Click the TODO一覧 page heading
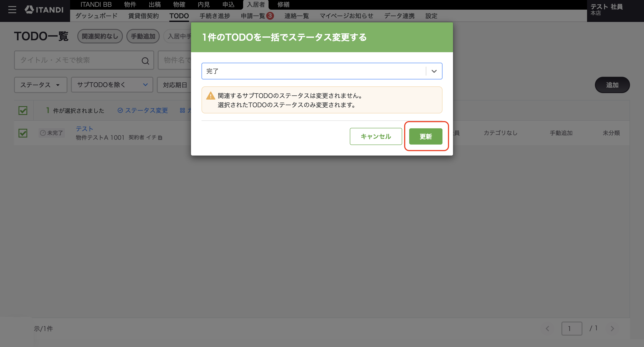The image size is (644, 347). 41,36
